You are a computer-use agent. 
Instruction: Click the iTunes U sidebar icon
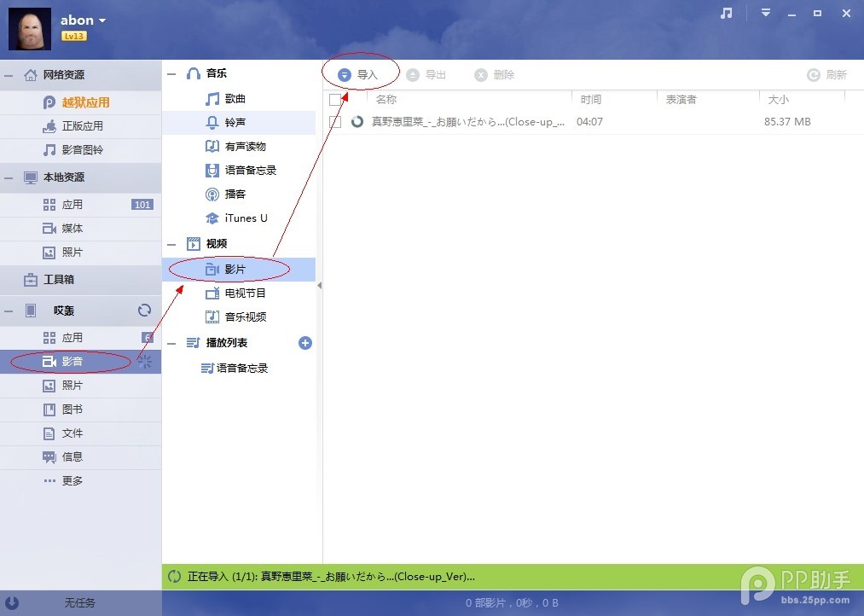tap(212, 218)
